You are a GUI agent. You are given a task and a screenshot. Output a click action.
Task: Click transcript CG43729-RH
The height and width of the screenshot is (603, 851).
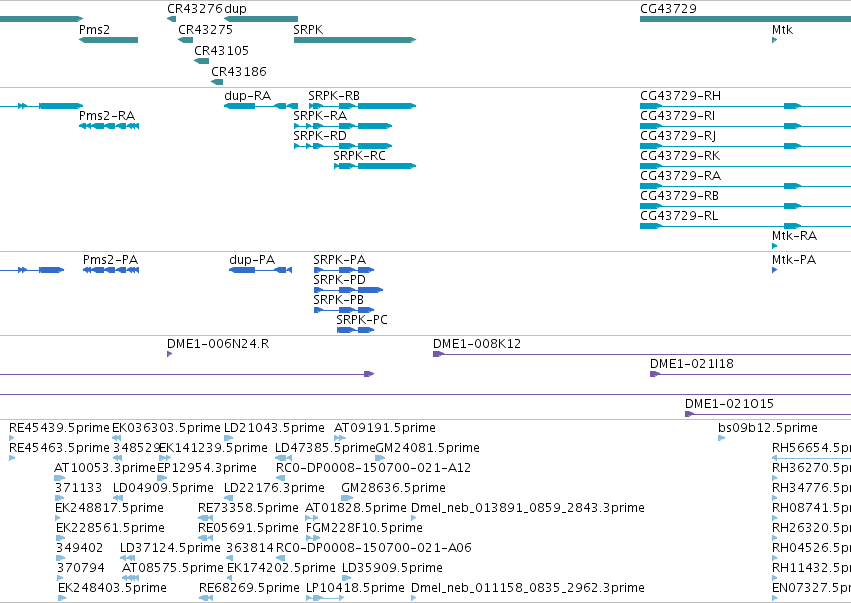[745, 106]
